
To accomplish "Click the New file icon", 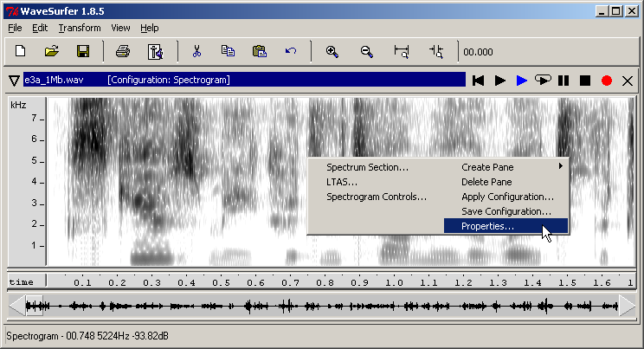I will pos(21,51).
